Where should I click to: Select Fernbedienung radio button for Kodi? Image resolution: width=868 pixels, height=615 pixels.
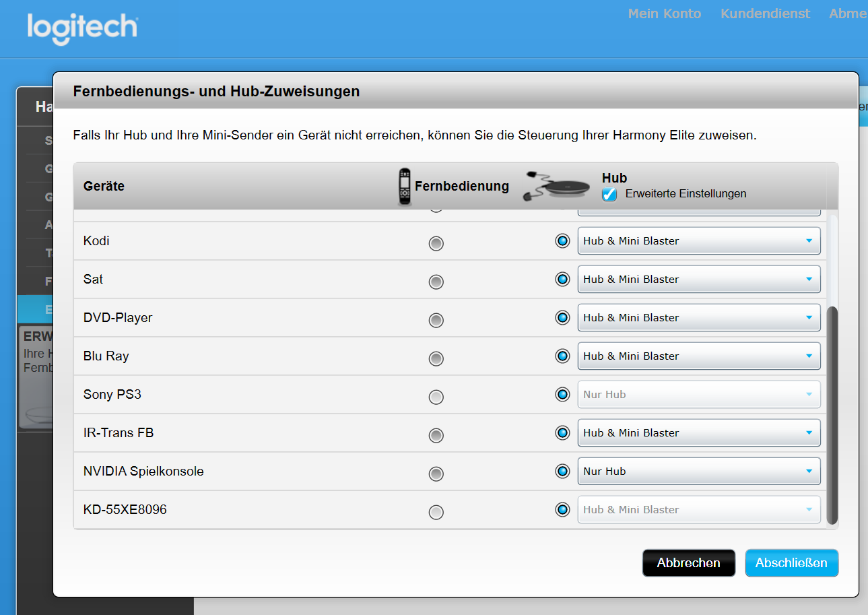coord(436,243)
